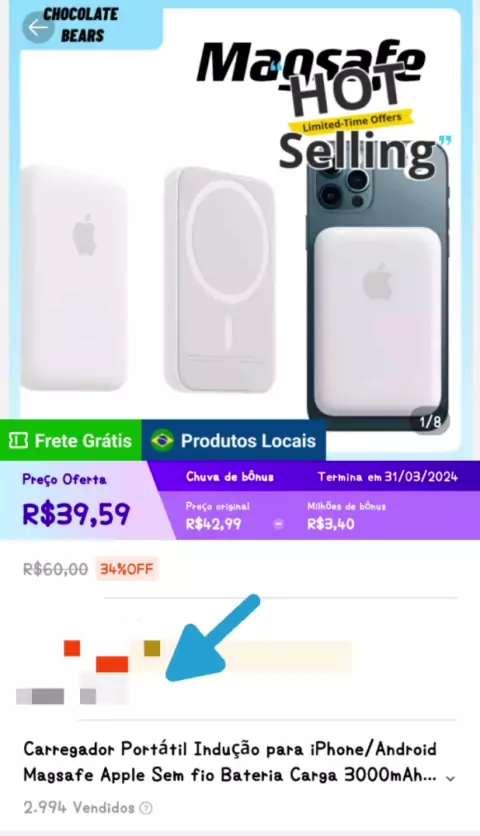This screenshot has height=836, width=480.
Task: Tap the minus icon beside R$42,99
Action: click(278, 524)
